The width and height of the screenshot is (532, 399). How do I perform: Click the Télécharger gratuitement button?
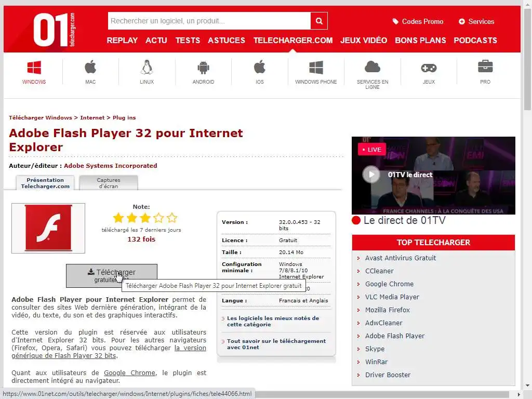pos(112,276)
